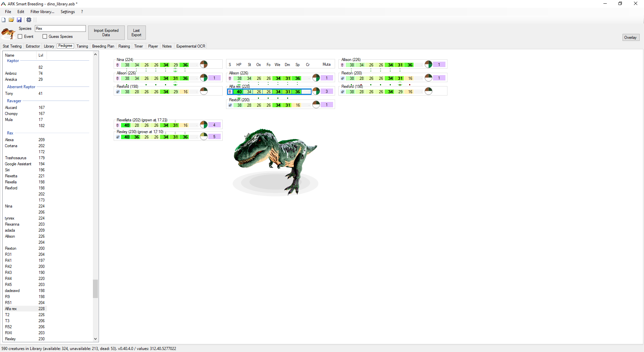Click the Lvl column header
This screenshot has width=644, height=352.
41,55
